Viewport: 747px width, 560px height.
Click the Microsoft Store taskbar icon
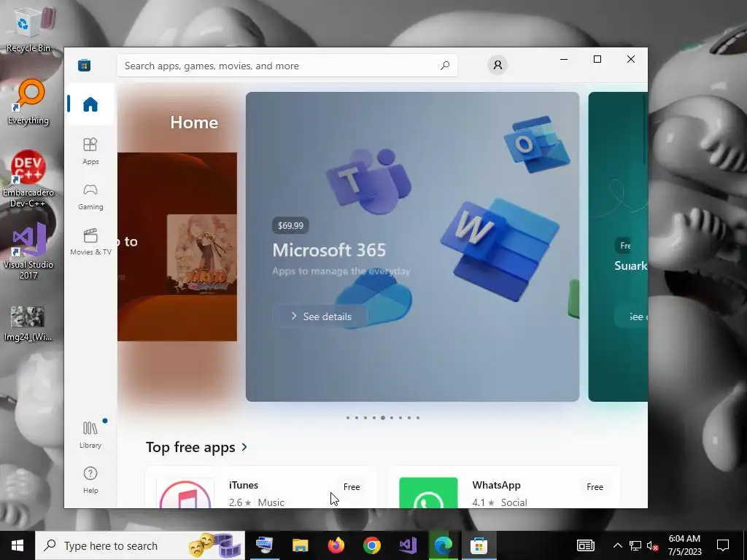click(x=479, y=545)
